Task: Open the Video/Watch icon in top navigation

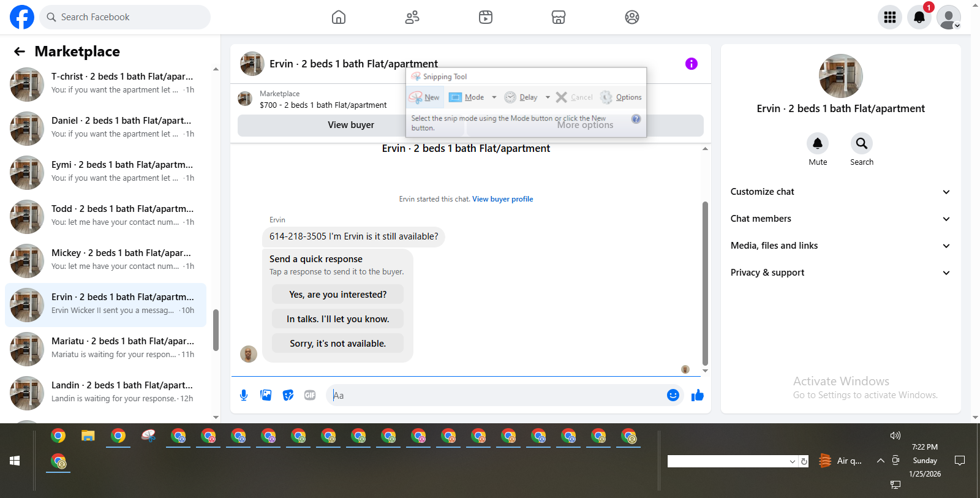Action: pos(486,17)
